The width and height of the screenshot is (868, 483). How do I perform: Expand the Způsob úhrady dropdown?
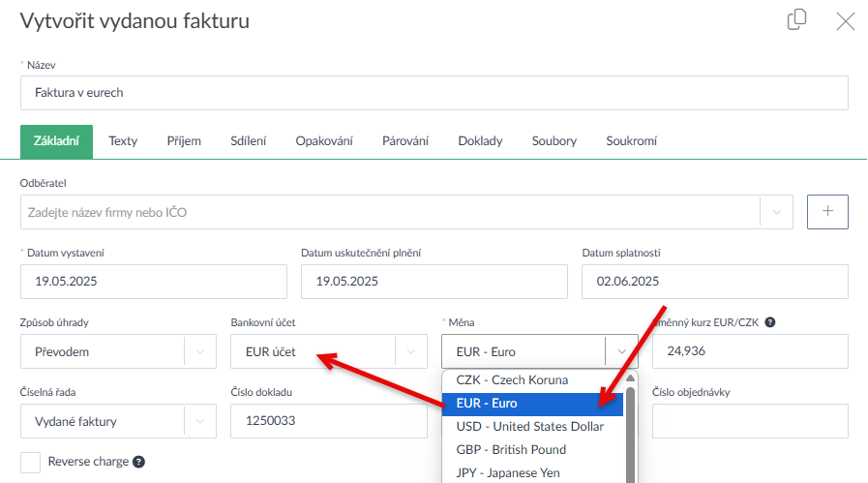point(200,352)
